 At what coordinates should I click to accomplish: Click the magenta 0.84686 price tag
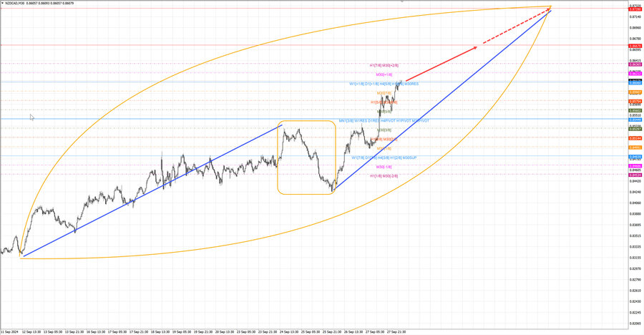click(636, 166)
